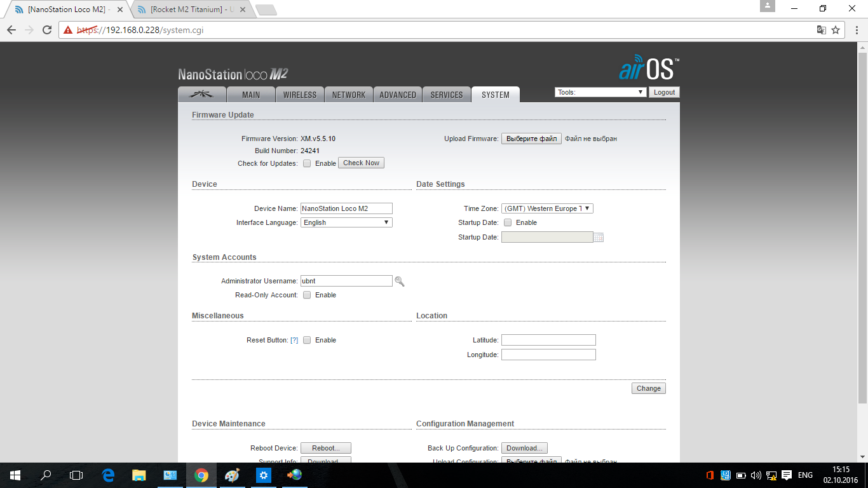This screenshot has width=868, height=488.
Task: Click the magnifier icon beside Administrator Username
Action: click(400, 281)
